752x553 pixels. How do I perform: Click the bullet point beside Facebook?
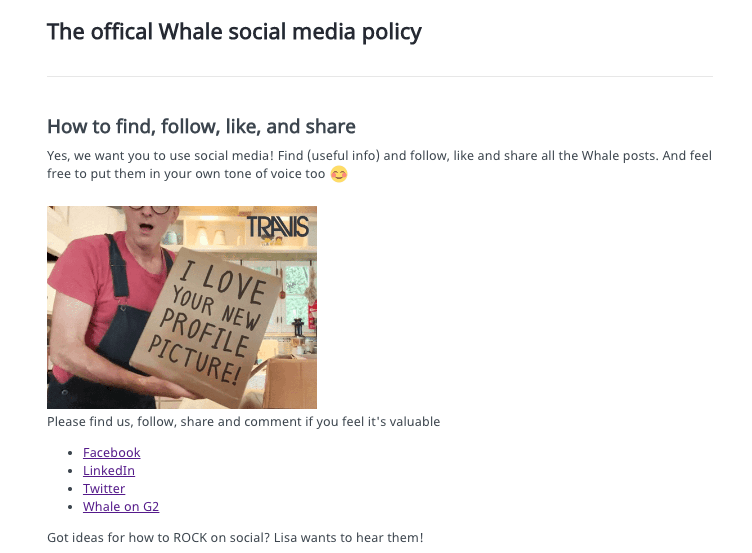69,453
